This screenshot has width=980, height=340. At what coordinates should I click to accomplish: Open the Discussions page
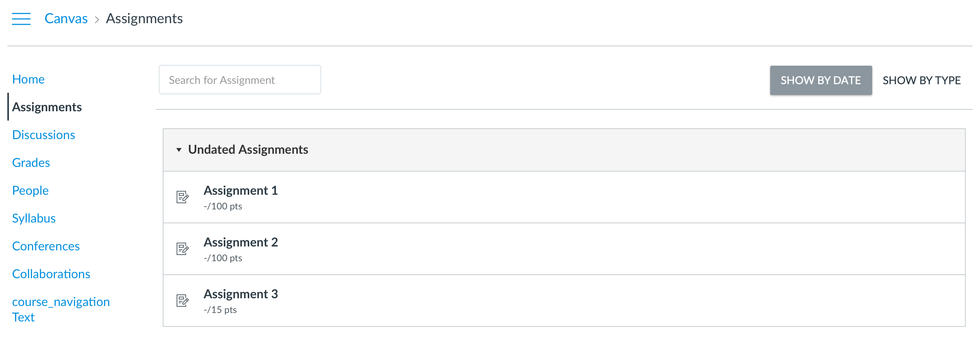44,135
